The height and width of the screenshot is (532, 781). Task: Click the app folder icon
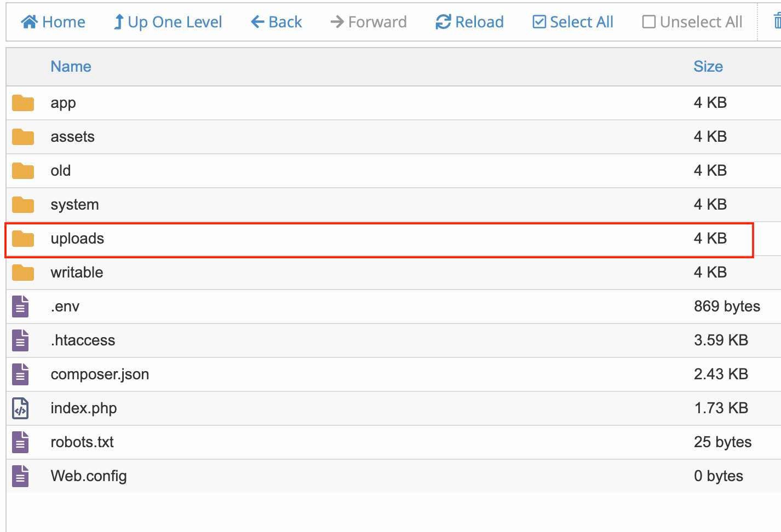point(23,103)
